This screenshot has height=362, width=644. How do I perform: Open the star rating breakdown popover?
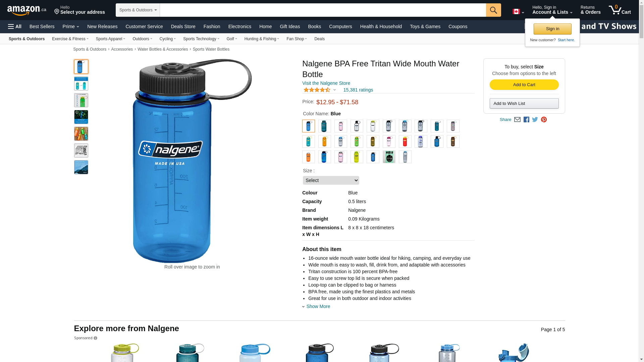(x=320, y=90)
